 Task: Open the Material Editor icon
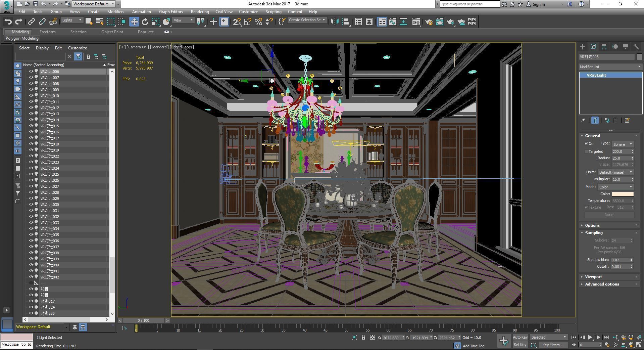(x=416, y=22)
